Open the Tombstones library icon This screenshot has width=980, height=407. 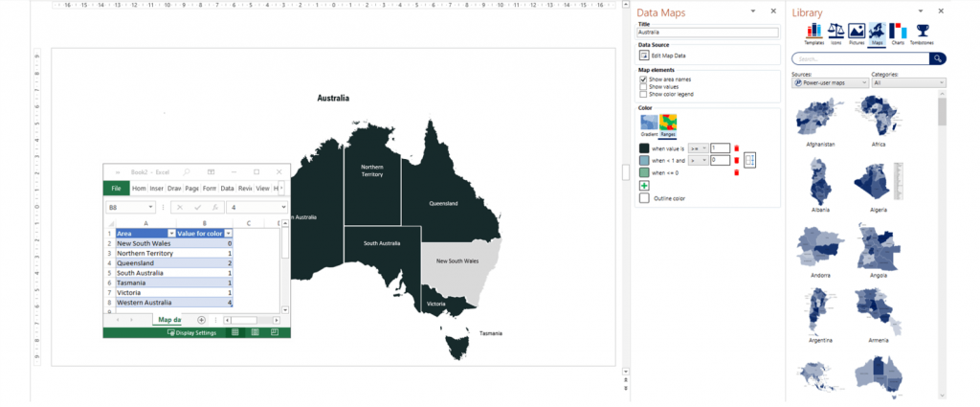click(x=923, y=32)
